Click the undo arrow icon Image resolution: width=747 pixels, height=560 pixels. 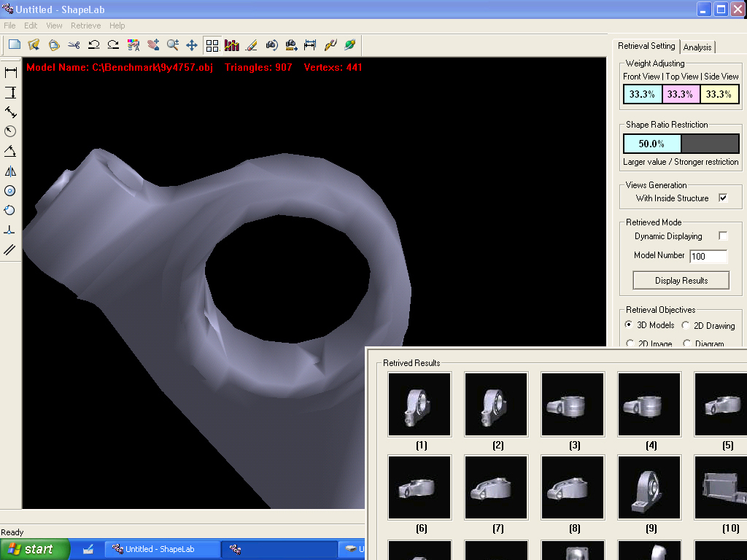click(93, 45)
